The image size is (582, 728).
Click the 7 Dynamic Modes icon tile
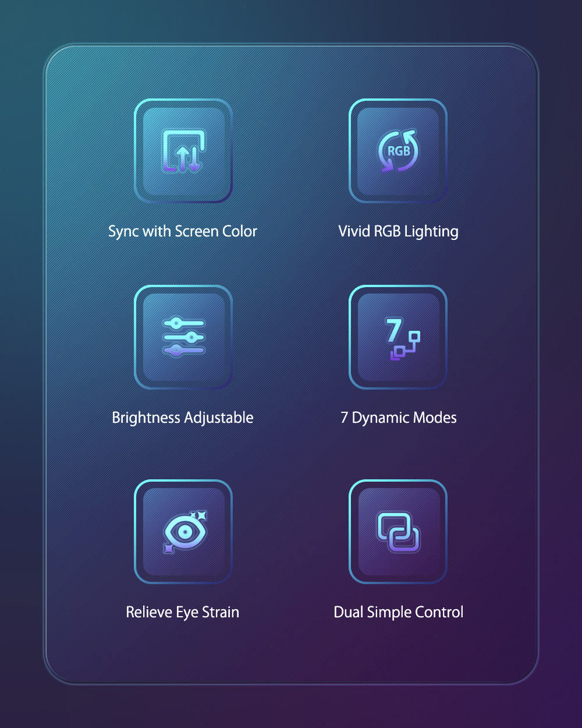398,337
